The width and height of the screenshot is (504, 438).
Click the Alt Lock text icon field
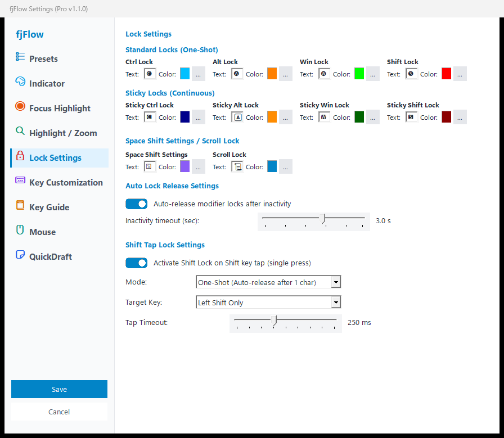coord(237,74)
